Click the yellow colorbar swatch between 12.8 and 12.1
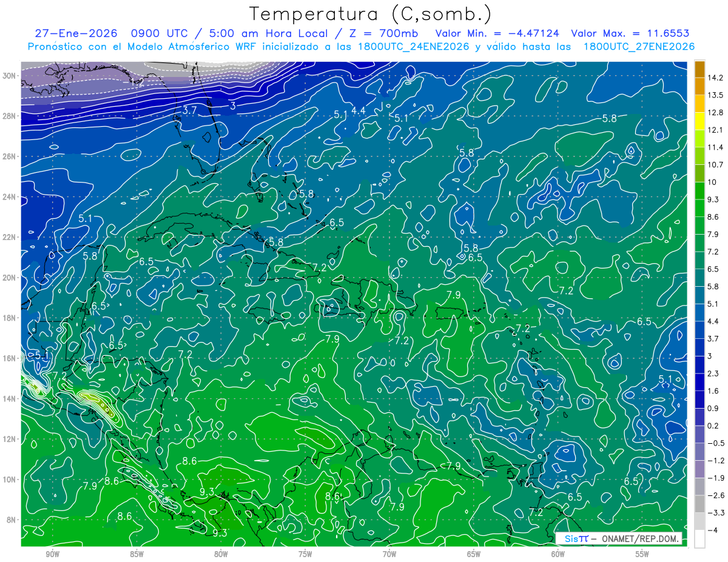The image size is (728, 562). click(699, 121)
